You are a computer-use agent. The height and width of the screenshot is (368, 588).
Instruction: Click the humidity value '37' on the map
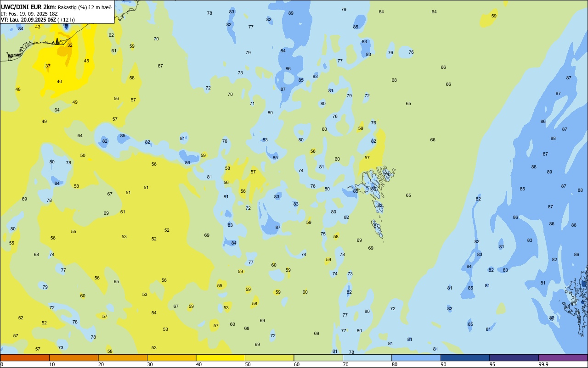point(48,66)
